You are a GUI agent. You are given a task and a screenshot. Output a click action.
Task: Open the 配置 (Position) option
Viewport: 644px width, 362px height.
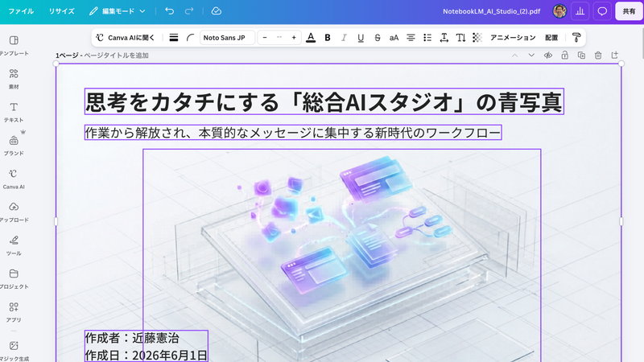[x=551, y=38]
